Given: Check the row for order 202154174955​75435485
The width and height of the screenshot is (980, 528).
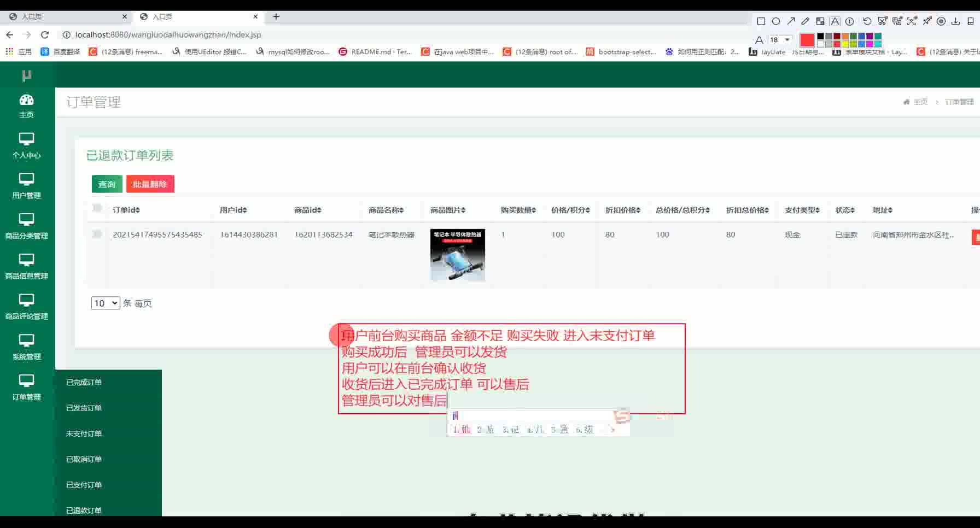Looking at the screenshot, I should (x=97, y=234).
